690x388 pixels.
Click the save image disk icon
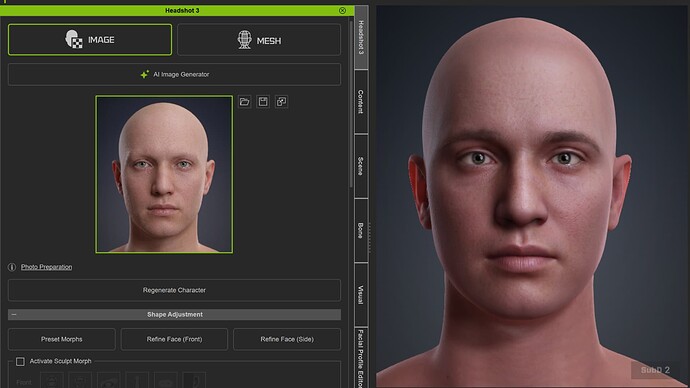263,102
